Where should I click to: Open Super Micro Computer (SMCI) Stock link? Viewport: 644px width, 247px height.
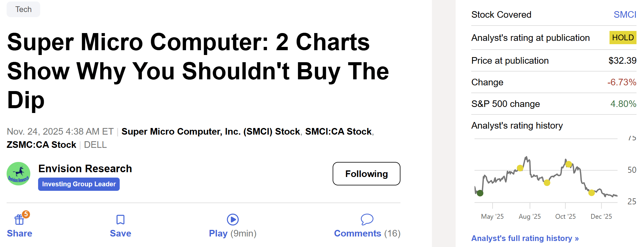pyautogui.click(x=211, y=132)
